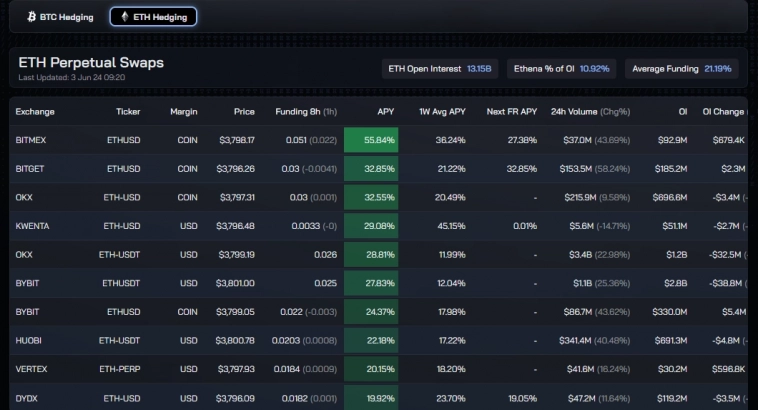Viewport: 758px width, 410px height.
Task: Click the Ethereum icon on ETH Hedging
Action: pyautogui.click(x=123, y=17)
